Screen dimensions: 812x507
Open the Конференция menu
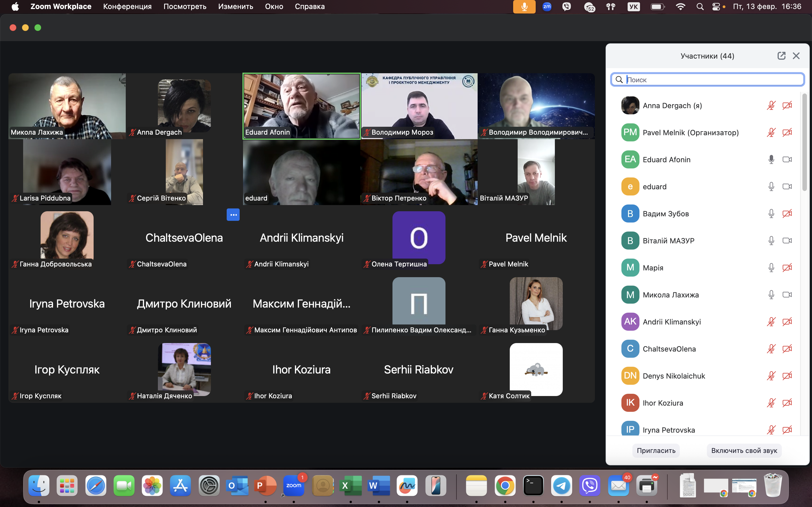(127, 7)
